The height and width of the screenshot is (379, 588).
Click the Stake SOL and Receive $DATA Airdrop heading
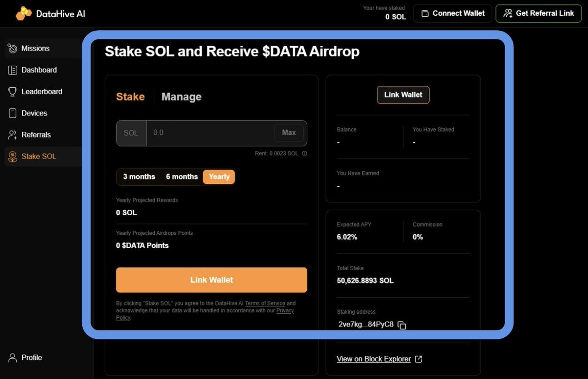pyautogui.click(x=232, y=51)
